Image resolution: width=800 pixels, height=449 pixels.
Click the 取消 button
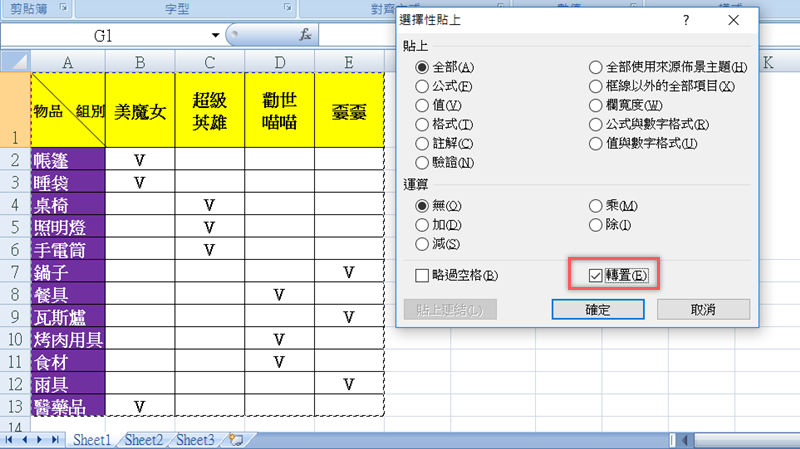pos(703,310)
